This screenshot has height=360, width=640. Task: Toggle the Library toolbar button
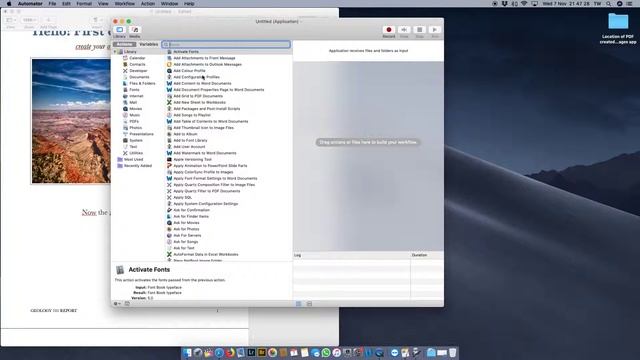click(x=120, y=31)
